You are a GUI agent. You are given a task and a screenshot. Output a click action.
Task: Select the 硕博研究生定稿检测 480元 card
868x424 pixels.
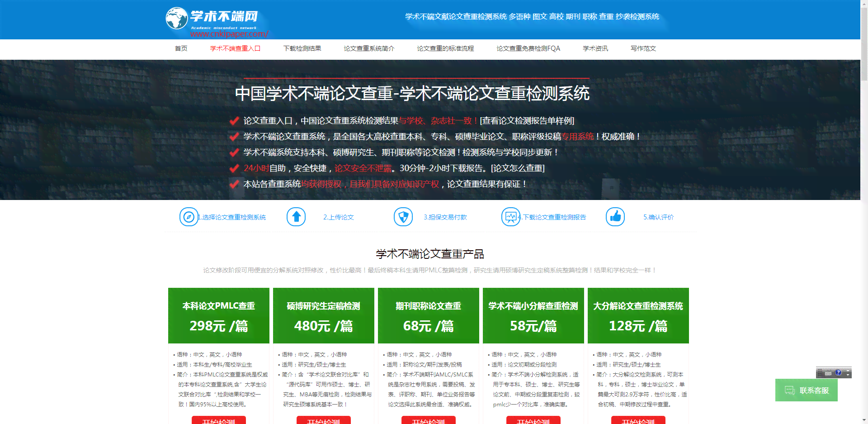(324, 316)
